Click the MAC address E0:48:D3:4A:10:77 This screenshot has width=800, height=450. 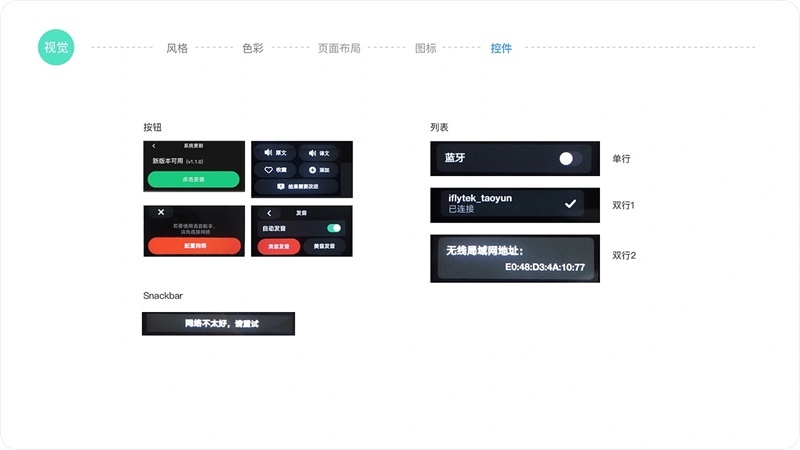coord(545,267)
